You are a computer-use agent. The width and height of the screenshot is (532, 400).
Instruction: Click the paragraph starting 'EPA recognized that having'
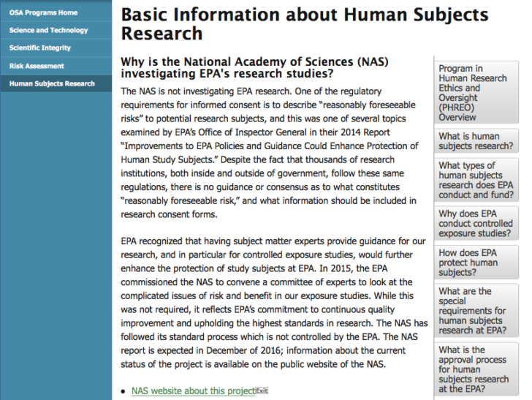274,303
